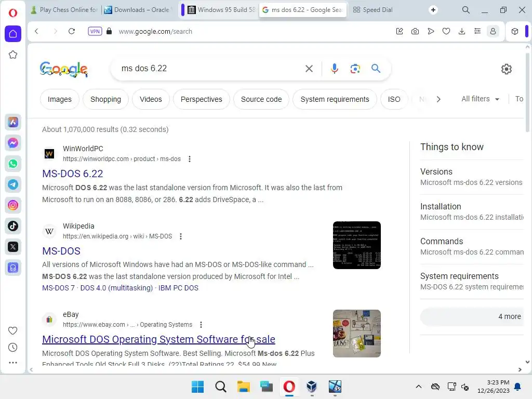Viewport: 532px width, 399px height.
Task: Take a snapshot with camera icon
Action: tap(415, 31)
